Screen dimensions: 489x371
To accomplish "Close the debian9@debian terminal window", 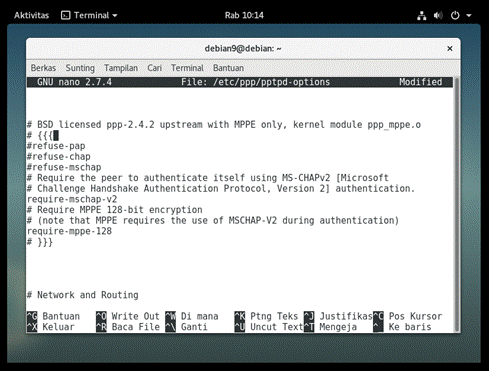I will click(x=450, y=49).
